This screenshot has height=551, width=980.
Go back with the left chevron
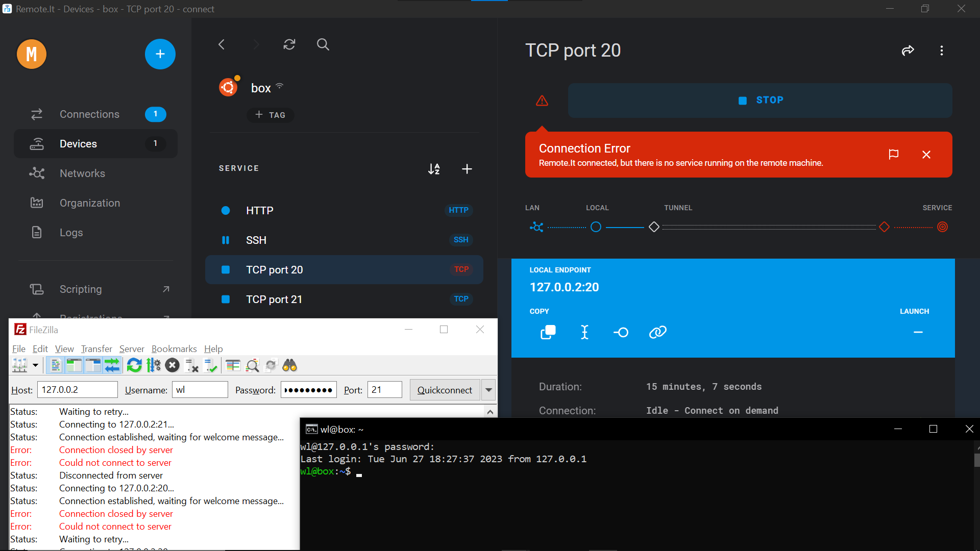tap(222, 44)
